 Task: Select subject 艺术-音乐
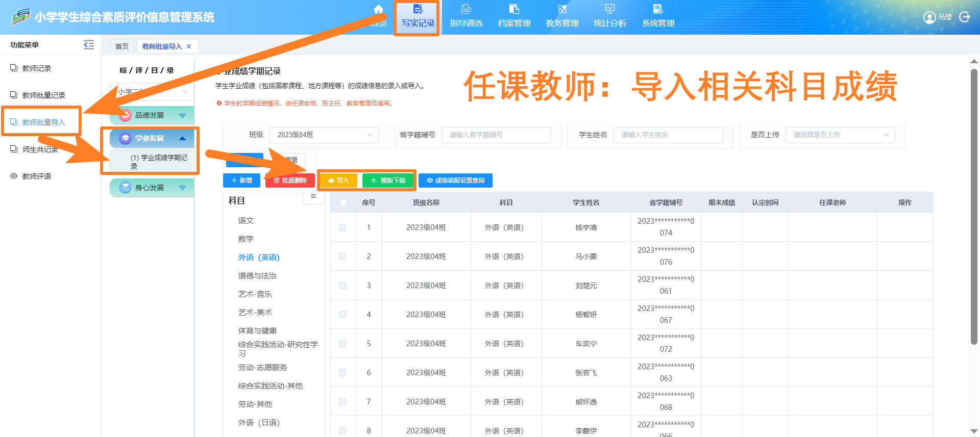pos(255,294)
